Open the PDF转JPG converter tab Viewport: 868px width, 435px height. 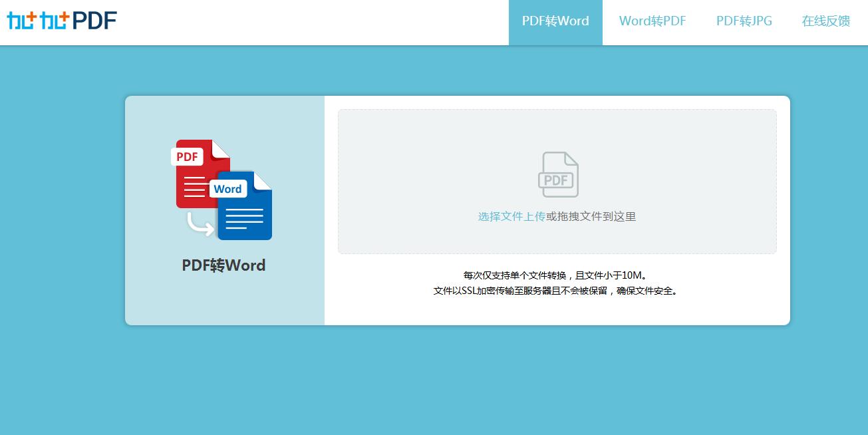743,21
